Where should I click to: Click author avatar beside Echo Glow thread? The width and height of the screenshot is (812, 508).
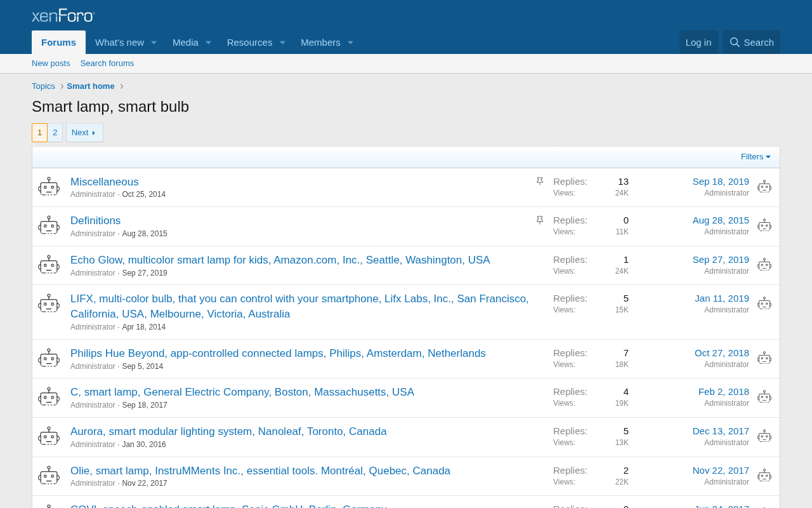(x=49, y=265)
